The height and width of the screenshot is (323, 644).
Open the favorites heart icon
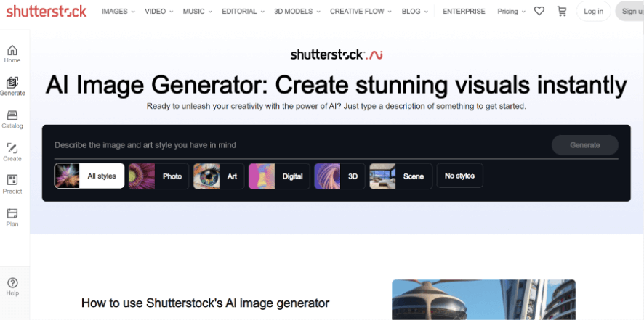coord(539,12)
